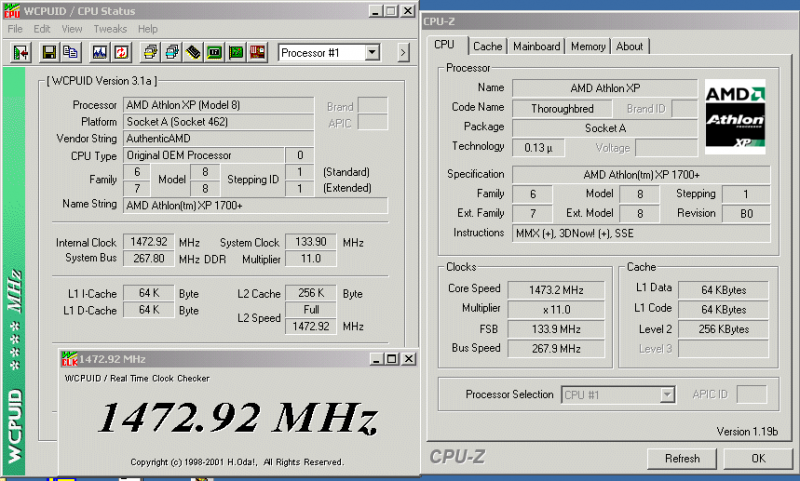Click the copy to clipboard icon
The height and width of the screenshot is (481, 800).
(x=70, y=52)
